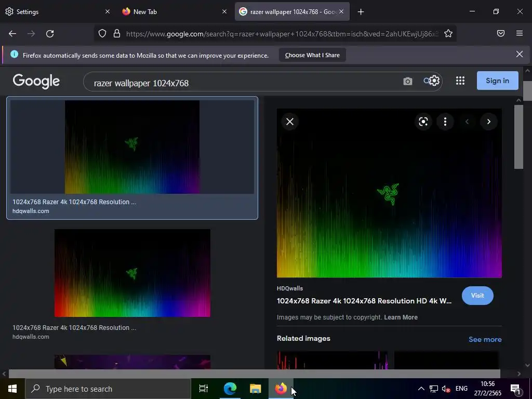Image resolution: width=532 pixels, height=399 pixels.
Task: Launch Microsoft Edge from taskbar
Action: 230,389
